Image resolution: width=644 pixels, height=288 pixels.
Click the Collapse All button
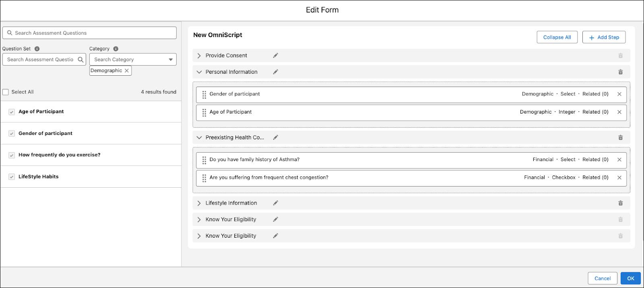coord(557,37)
